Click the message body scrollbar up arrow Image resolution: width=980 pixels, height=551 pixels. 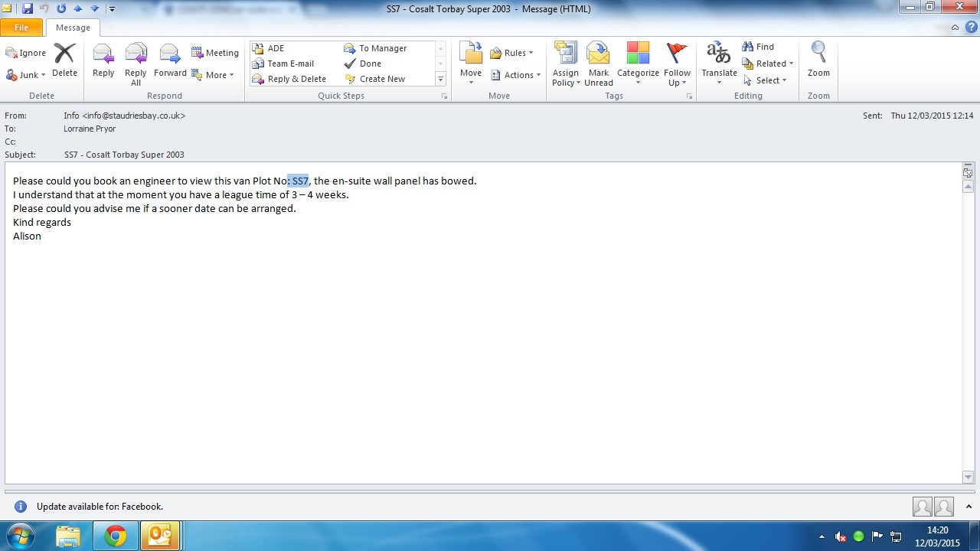[x=969, y=187]
